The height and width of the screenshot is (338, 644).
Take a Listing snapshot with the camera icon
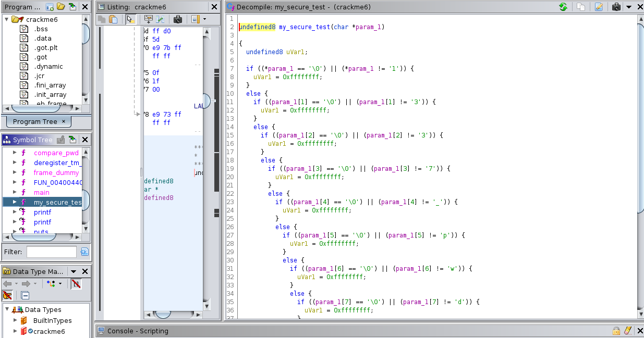pos(177,19)
